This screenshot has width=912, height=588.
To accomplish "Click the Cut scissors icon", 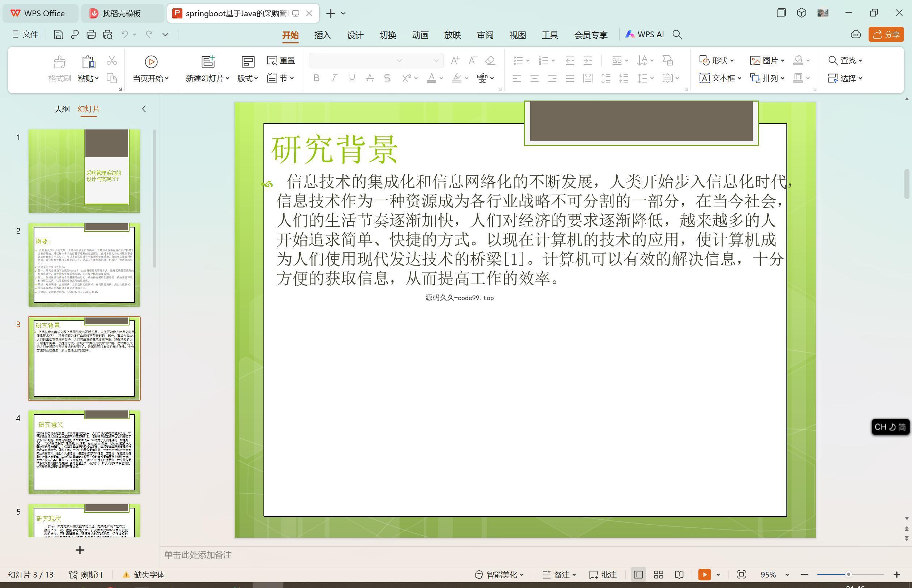I will click(111, 60).
